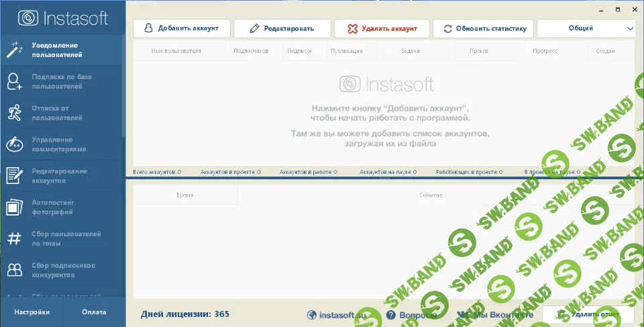Open Сбор подписчиков конкурентов
Screen dimensions: 644x327
(62, 270)
